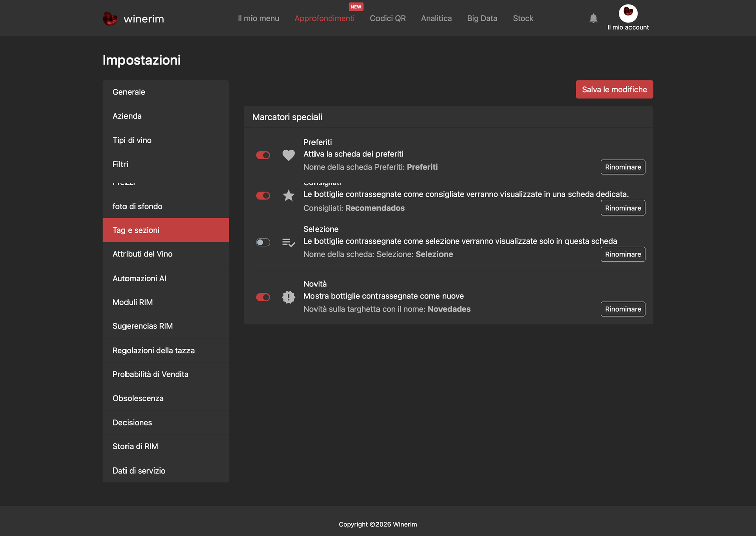This screenshot has height=536, width=756.
Task: Rename the Novità label
Action: 623,309
